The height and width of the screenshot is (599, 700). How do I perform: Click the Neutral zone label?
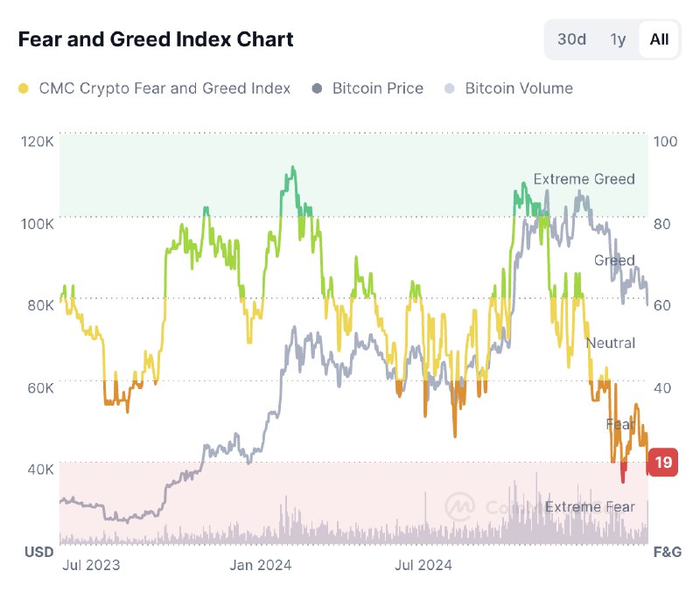pyautogui.click(x=611, y=343)
